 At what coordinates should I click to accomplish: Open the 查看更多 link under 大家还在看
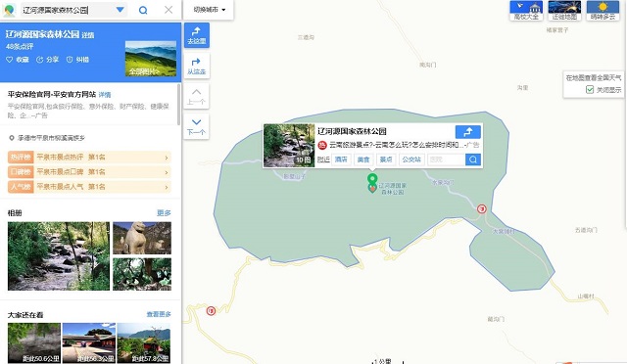point(159,314)
